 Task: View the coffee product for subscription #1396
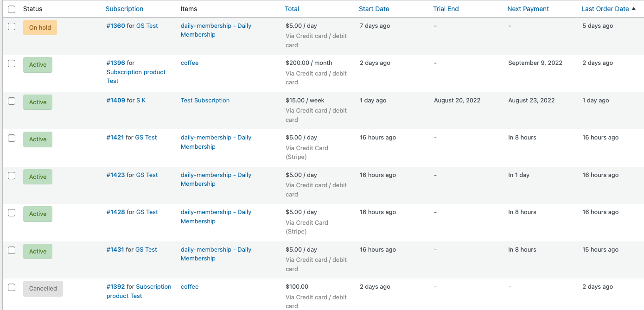(190, 63)
